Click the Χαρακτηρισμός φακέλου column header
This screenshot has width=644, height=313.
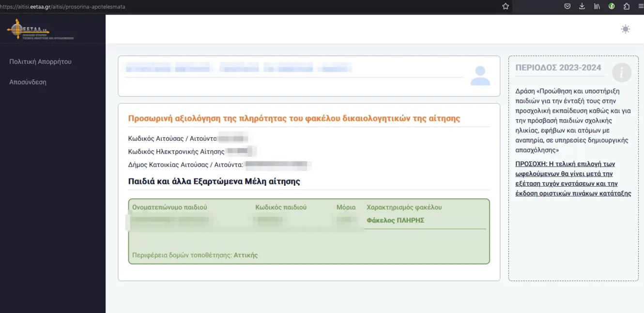404,207
